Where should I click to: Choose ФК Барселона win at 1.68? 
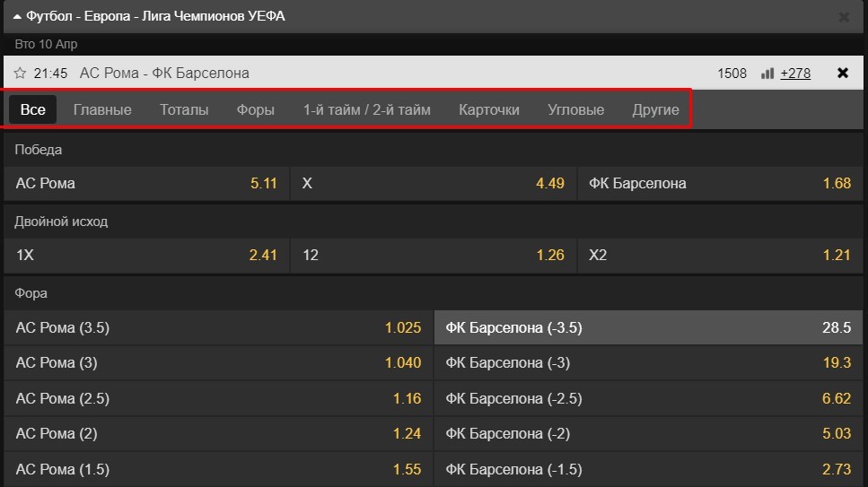(x=720, y=183)
